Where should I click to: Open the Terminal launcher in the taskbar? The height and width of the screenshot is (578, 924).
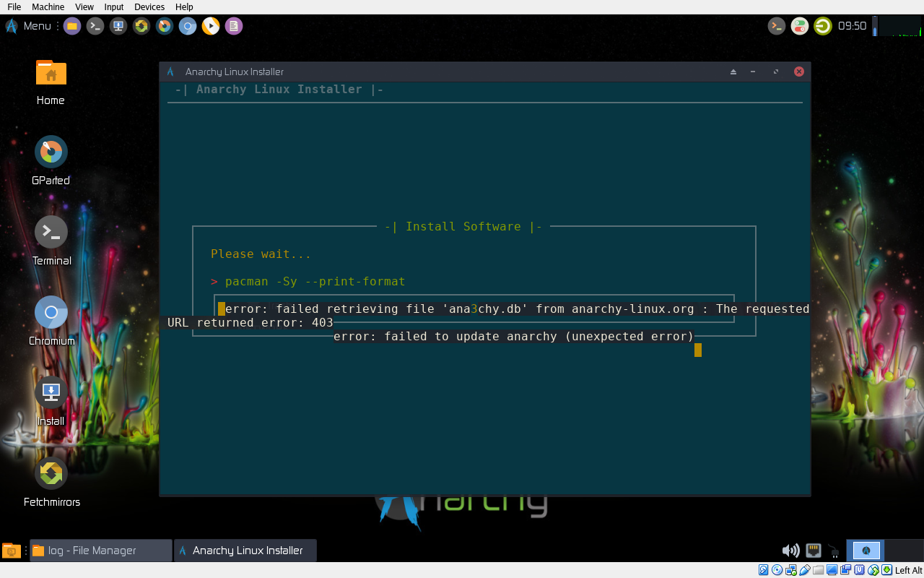(95, 26)
